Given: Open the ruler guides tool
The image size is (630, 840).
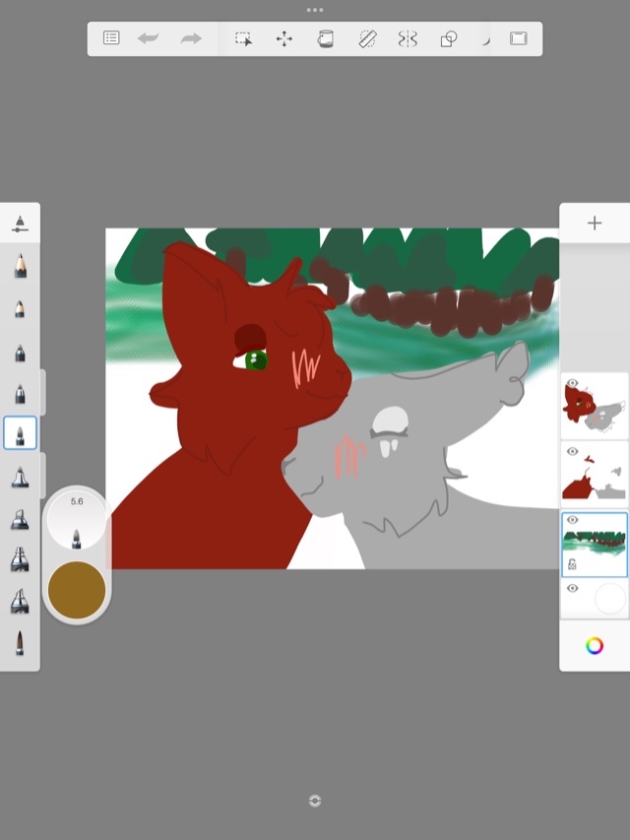Looking at the screenshot, I should (367, 38).
